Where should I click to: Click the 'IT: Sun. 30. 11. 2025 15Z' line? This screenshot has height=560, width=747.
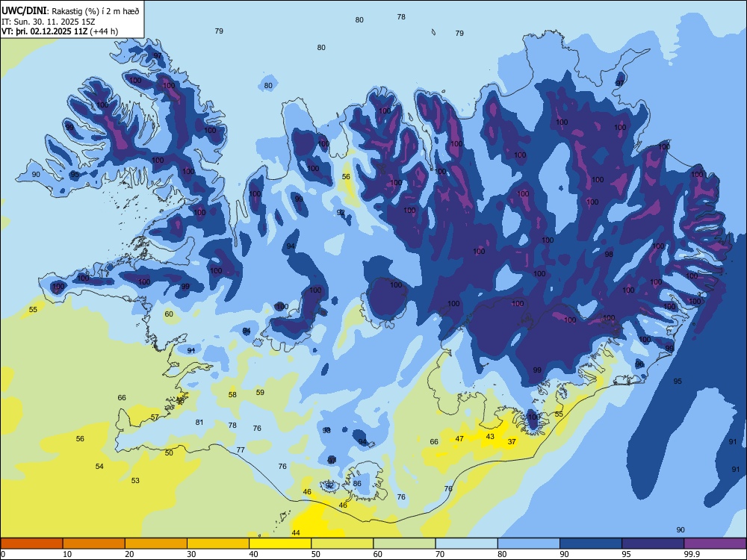point(48,22)
